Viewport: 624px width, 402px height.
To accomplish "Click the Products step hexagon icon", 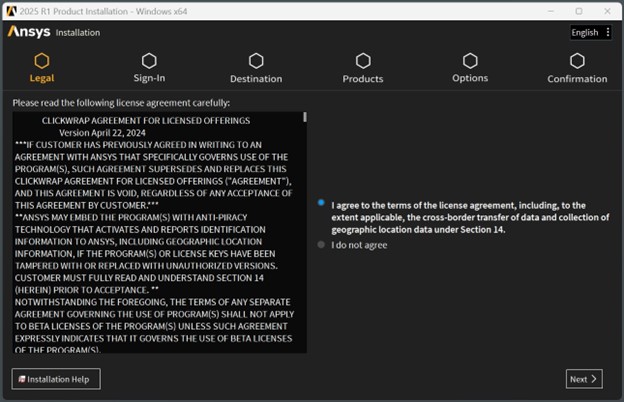I will (363, 61).
